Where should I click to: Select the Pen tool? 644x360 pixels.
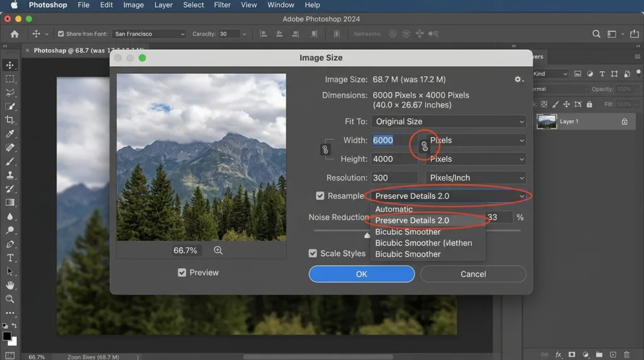(x=10, y=244)
